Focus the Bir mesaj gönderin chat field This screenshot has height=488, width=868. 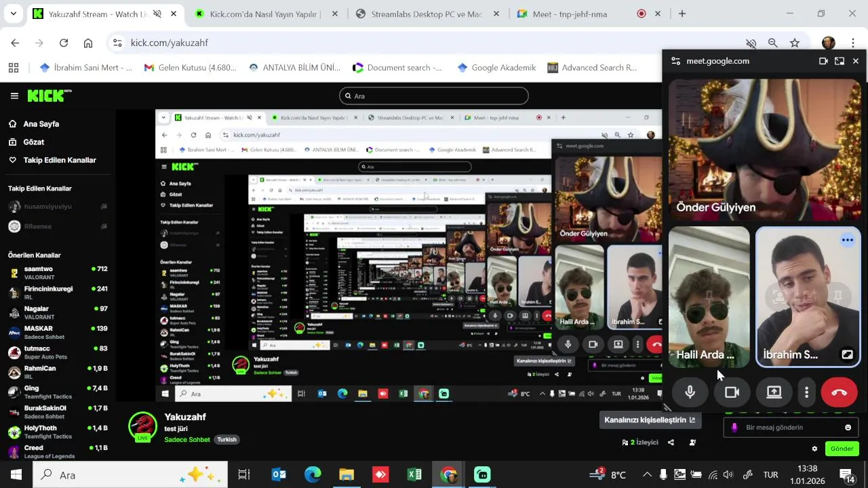790,428
